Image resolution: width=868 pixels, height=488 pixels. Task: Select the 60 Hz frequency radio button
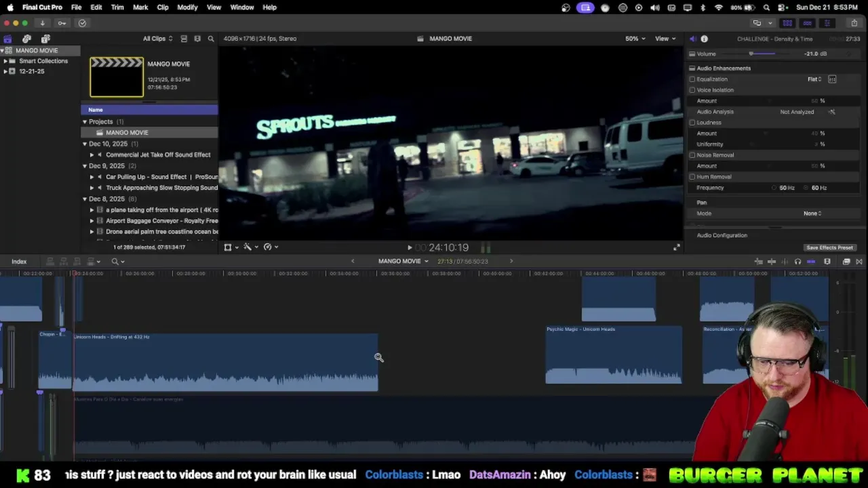pyautogui.click(x=807, y=188)
